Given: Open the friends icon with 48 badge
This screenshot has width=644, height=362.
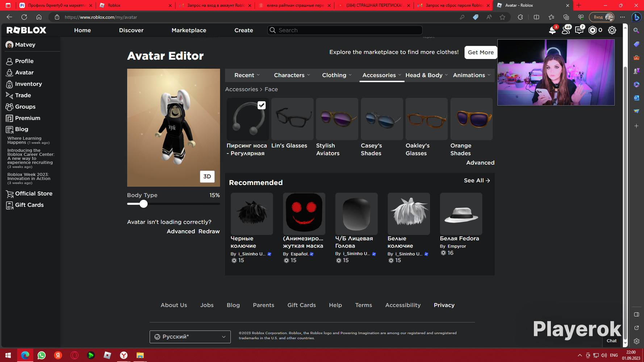Looking at the screenshot, I should tap(566, 30).
